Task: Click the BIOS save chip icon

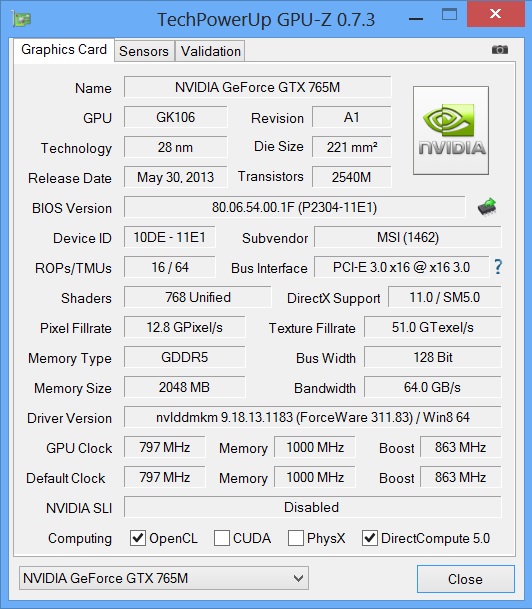Action: pyautogui.click(x=487, y=207)
